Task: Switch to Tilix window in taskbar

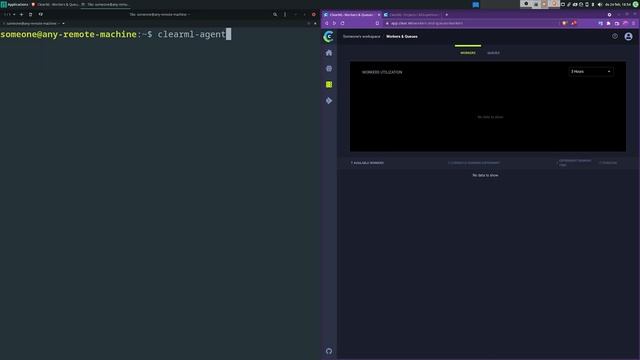Action: 105,4
